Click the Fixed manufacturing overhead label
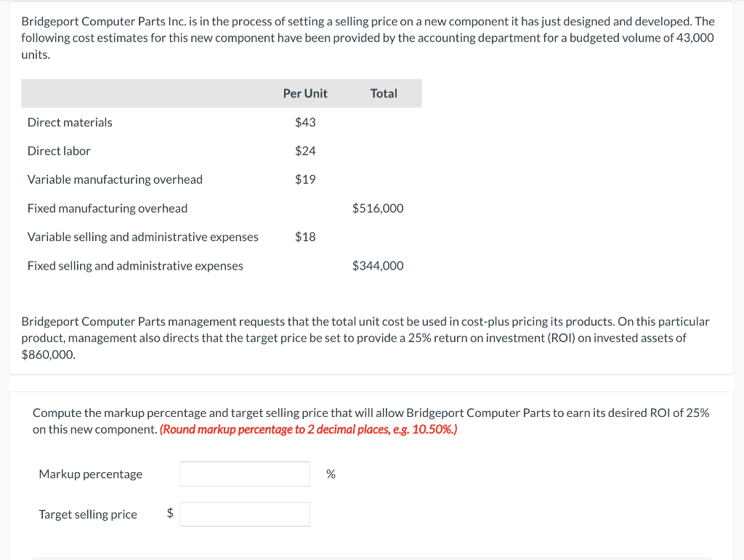Screen dimensions: 744x560 [108, 208]
